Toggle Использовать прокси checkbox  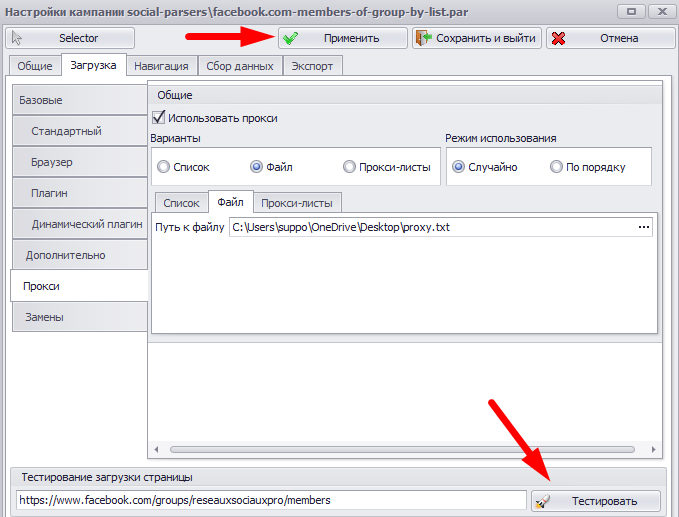159,118
